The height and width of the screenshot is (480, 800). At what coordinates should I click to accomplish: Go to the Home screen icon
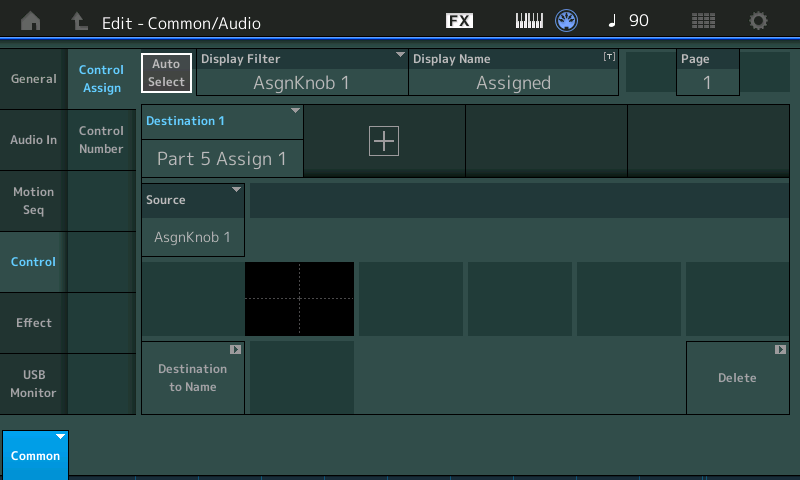click(x=31, y=21)
